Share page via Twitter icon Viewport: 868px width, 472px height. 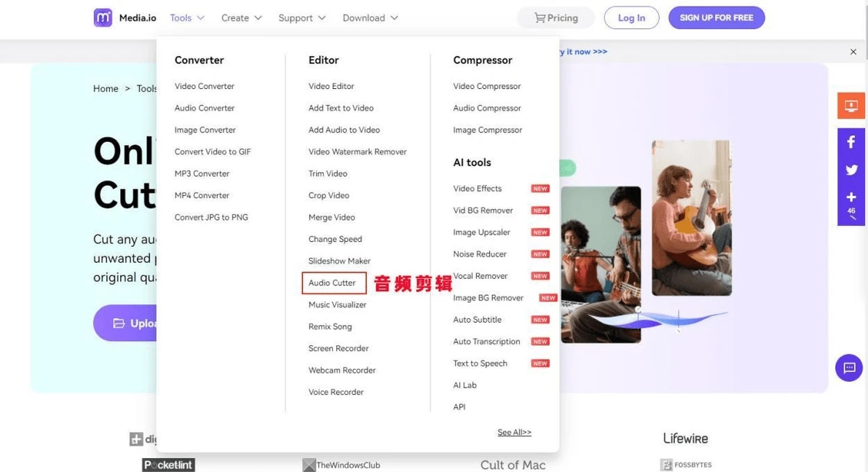point(851,170)
